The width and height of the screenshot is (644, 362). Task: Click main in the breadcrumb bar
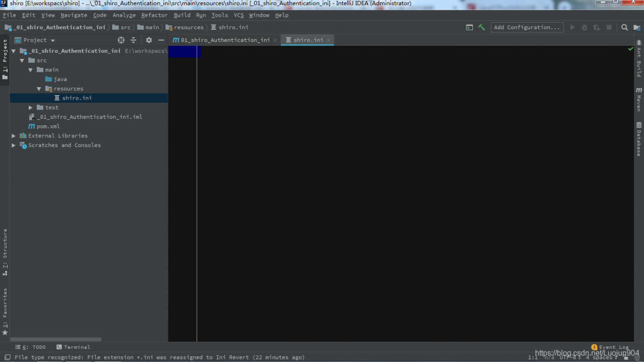click(x=148, y=27)
